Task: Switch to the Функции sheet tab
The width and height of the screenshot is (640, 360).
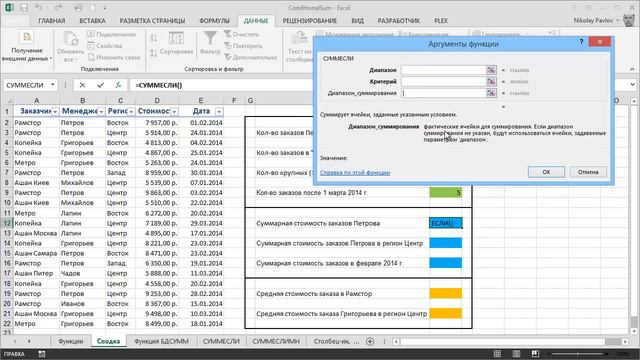Action: [x=70, y=341]
